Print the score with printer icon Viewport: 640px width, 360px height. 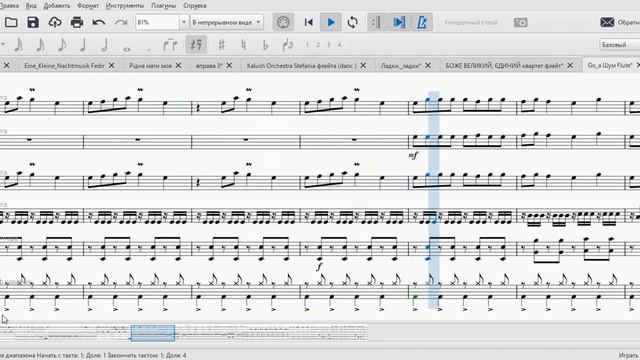coord(77,22)
